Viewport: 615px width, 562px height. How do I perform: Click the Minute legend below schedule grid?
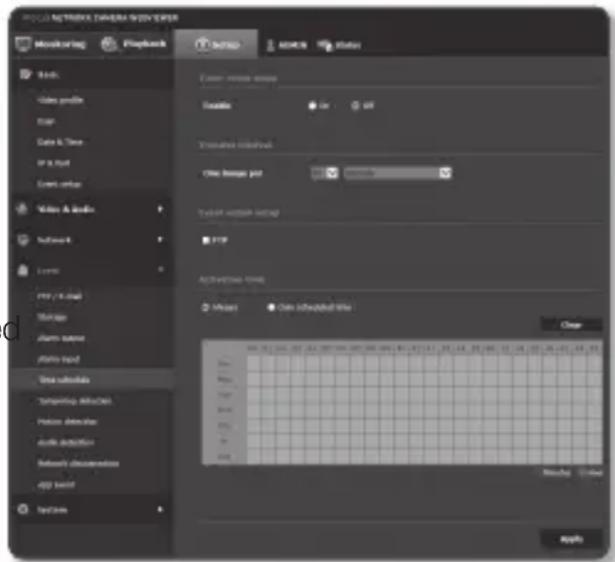tap(556, 473)
